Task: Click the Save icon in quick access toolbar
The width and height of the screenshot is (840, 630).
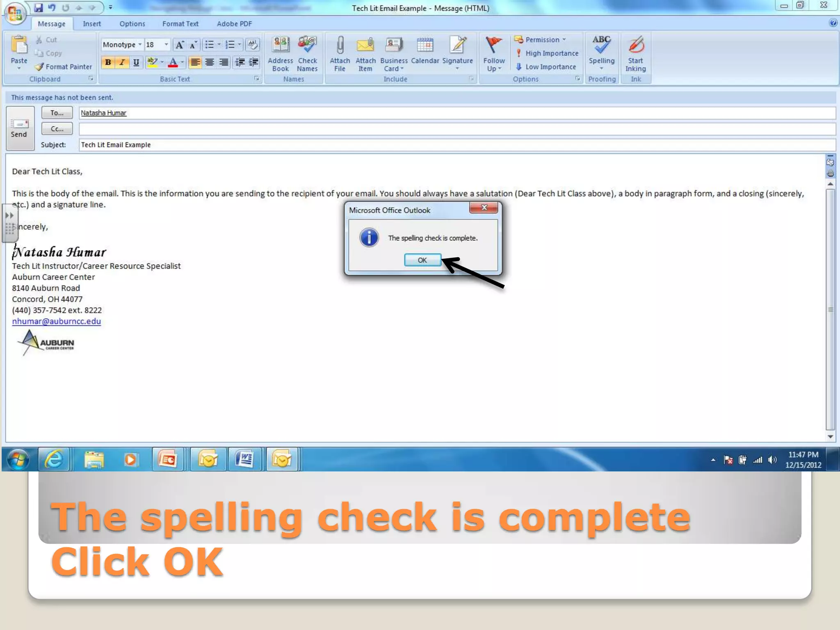Action: [39, 7]
